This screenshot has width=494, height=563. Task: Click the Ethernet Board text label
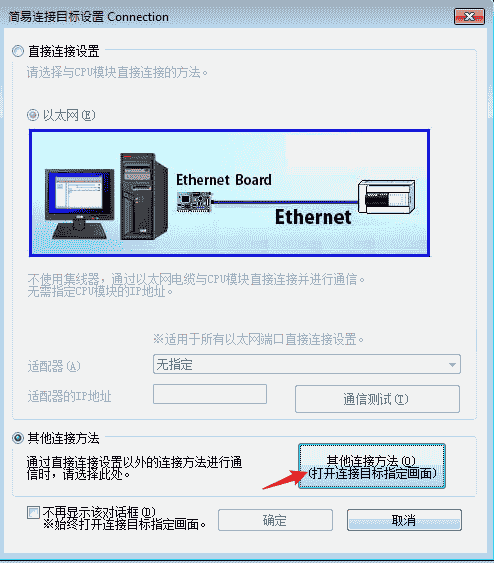point(224,180)
